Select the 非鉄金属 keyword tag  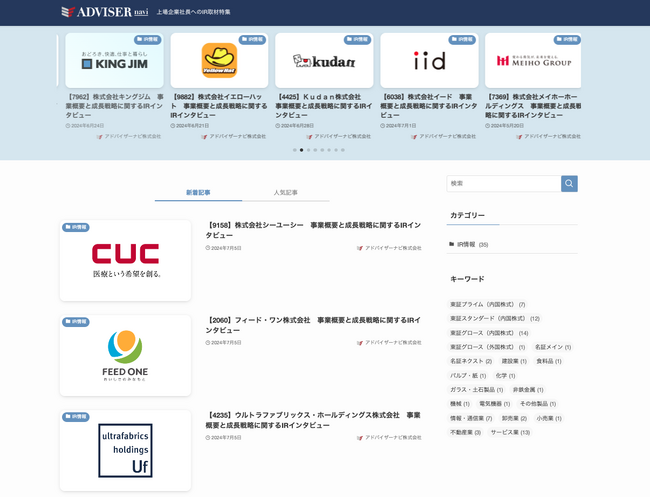click(x=528, y=390)
